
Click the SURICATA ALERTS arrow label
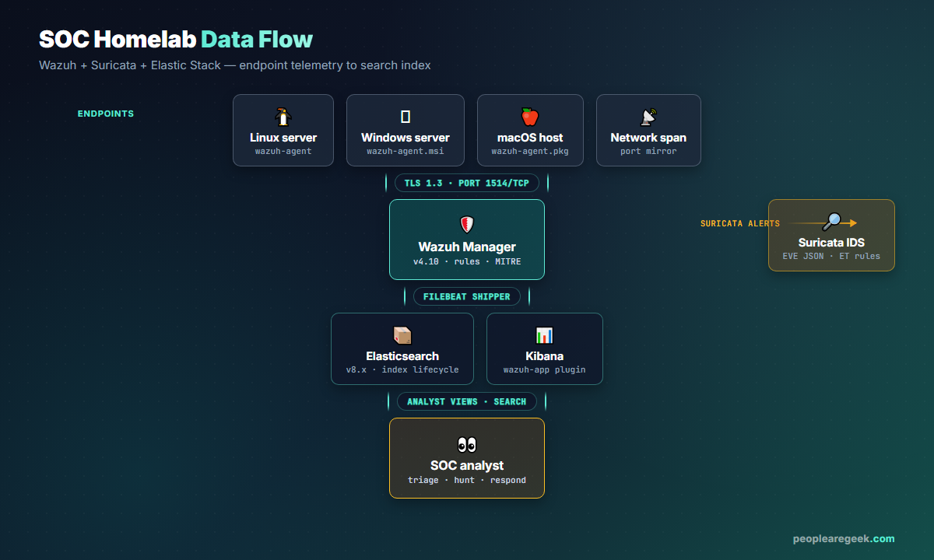point(740,224)
